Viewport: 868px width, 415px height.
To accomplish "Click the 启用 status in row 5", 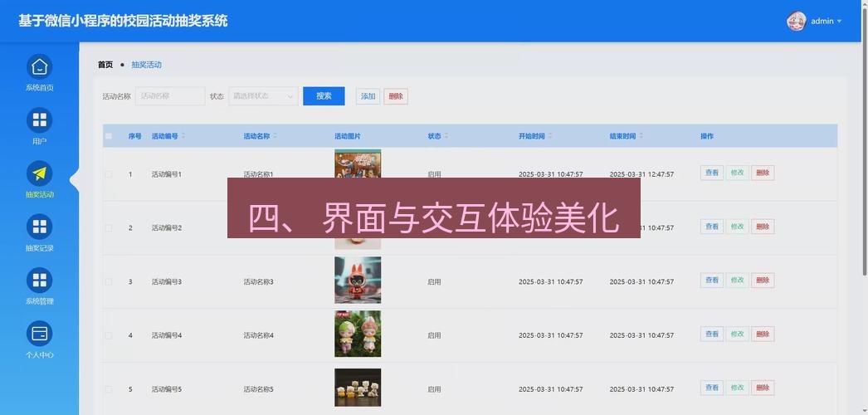I will [x=434, y=389].
